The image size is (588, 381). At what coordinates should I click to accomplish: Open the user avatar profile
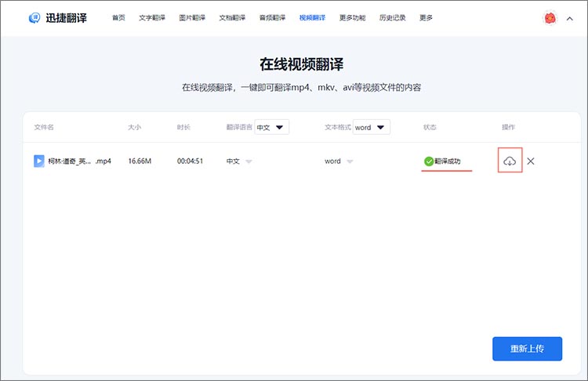pyautogui.click(x=550, y=18)
